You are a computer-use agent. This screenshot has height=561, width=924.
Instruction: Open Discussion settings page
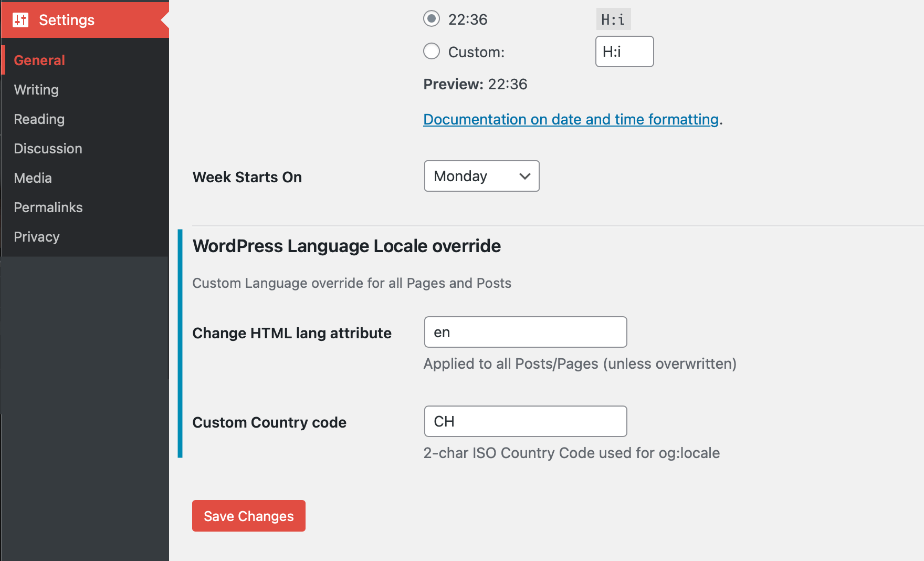click(48, 149)
